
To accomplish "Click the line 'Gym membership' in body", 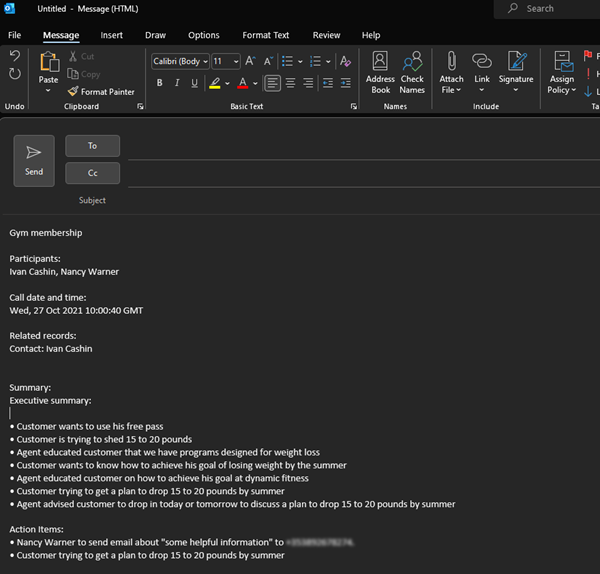I will 46,233.
